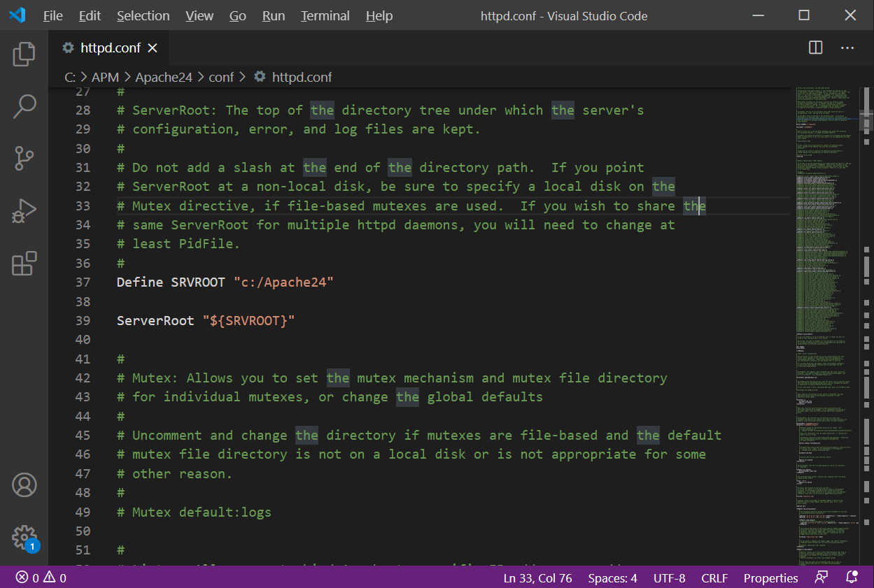This screenshot has width=874, height=588.
Task: Open the Explorer view in activity bar
Action: click(24, 54)
